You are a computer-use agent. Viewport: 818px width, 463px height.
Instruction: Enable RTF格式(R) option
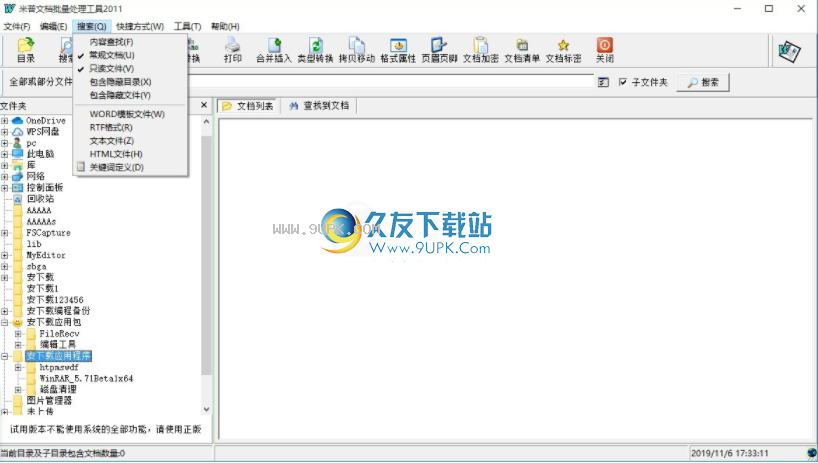click(111, 127)
